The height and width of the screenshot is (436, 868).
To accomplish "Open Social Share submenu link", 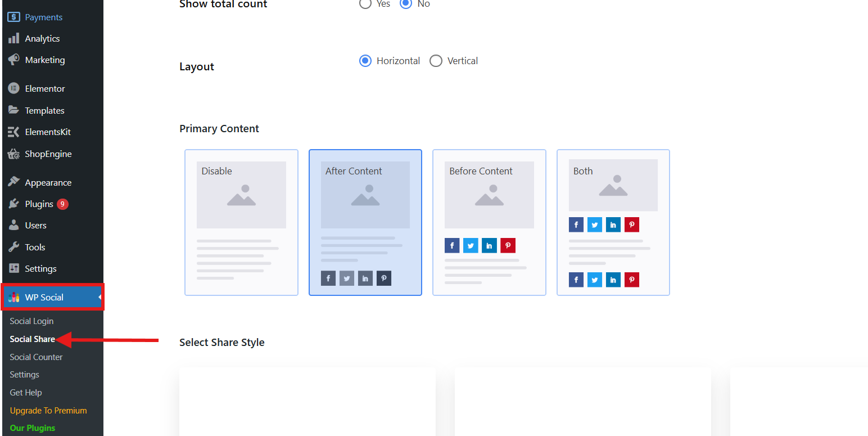I will (32, 339).
